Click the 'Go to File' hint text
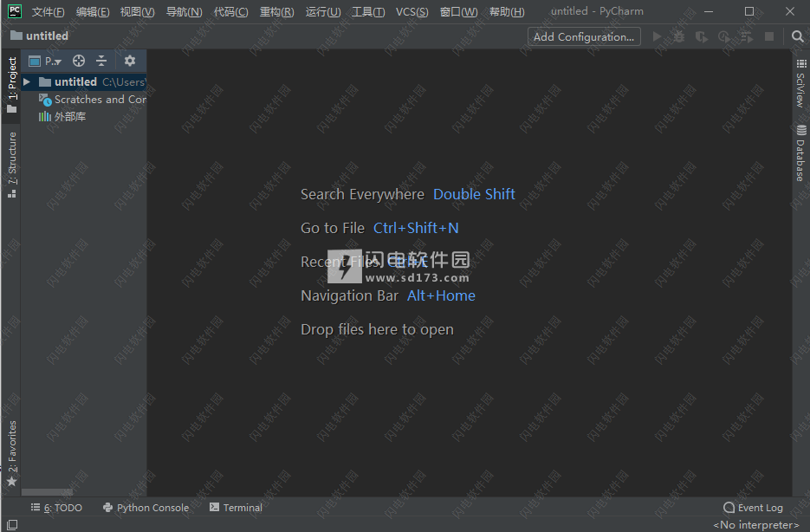This screenshot has height=532, width=810. pos(333,228)
